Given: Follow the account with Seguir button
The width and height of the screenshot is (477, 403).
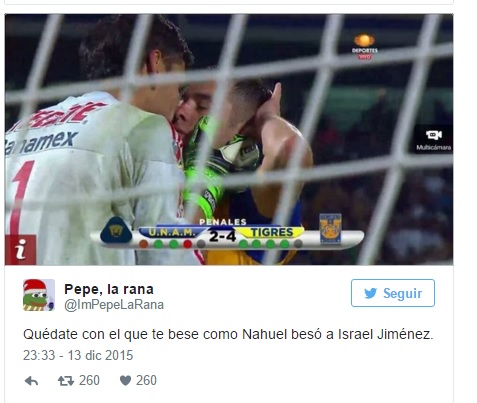Looking at the screenshot, I should (393, 293).
